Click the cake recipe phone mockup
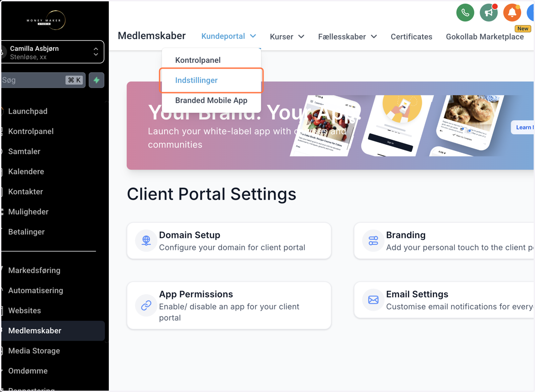This screenshot has width=535, height=392. coord(325,126)
